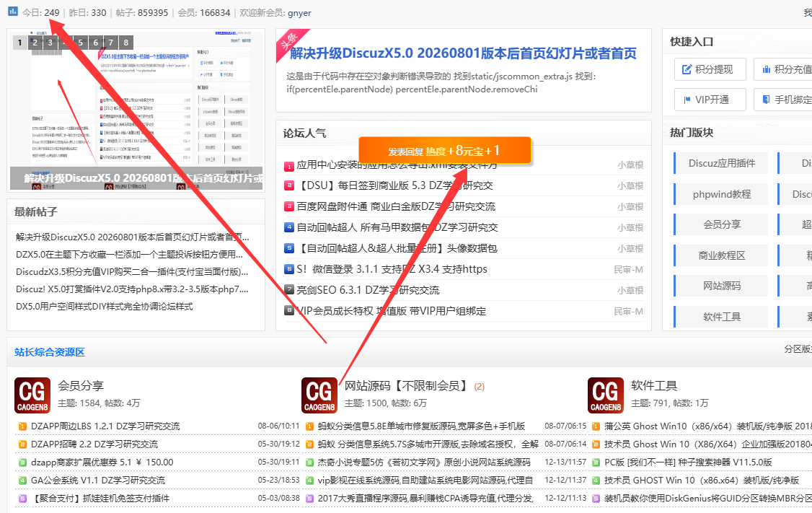Click orange icon beside 蚂蚁 分类信息系统5.7S thread
The image size is (812, 513).
[309, 444]
